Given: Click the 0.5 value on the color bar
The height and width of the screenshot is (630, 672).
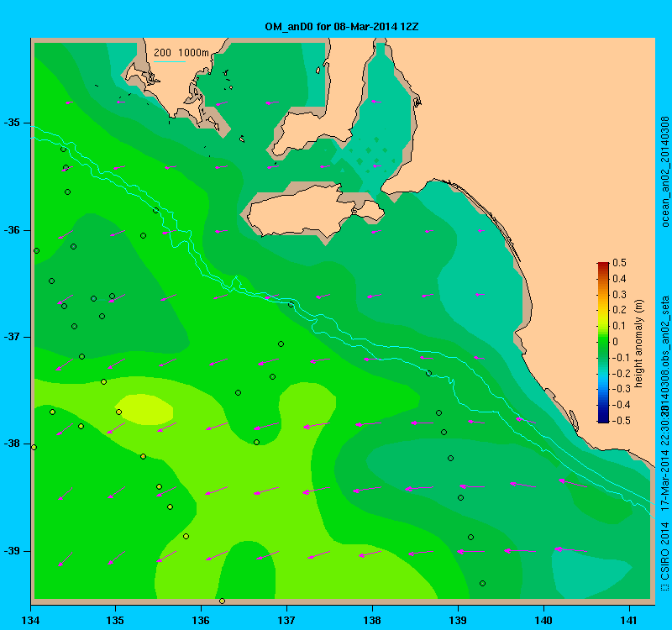Looking at the screenshot, I should 619,263.
